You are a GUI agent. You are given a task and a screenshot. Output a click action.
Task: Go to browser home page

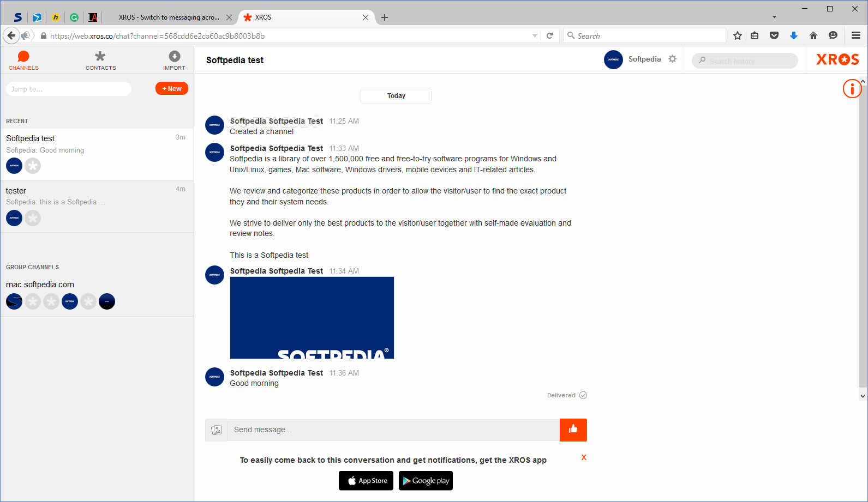point(813,35)
